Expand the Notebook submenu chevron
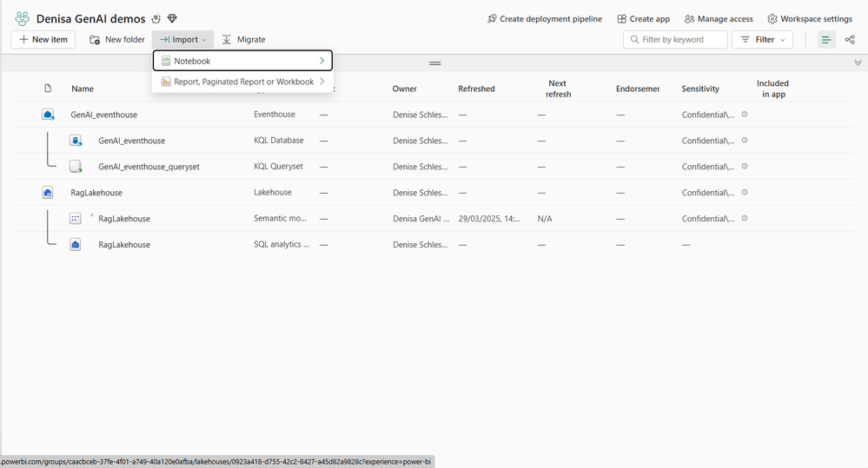The width and height of the screenshot is (868, 468). (x=321, y=61)
